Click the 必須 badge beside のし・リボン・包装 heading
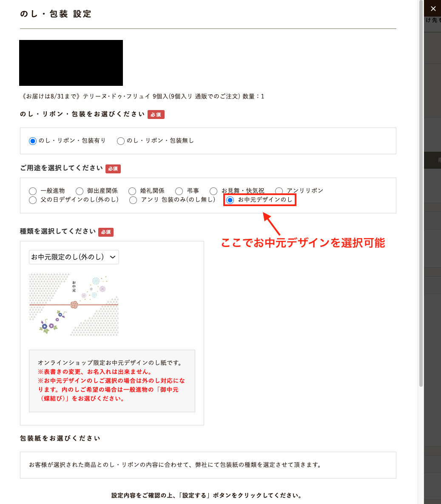This screenshot has height=504, width=441. click(156, 115)
